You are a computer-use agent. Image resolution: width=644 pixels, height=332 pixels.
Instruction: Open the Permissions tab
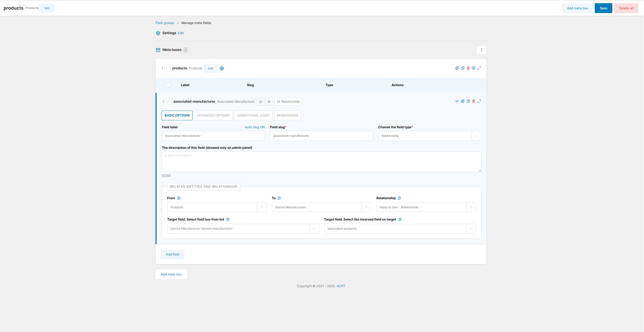pos(287,115)
